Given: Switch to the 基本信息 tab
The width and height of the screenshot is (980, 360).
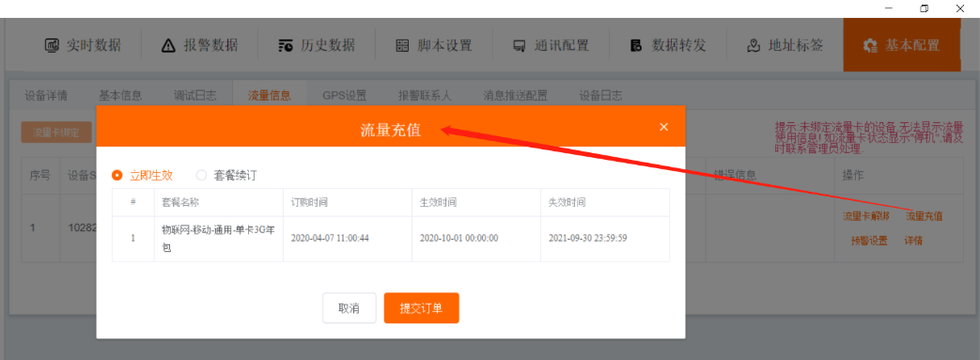Looking at the screenshot, I should (120, 96).
